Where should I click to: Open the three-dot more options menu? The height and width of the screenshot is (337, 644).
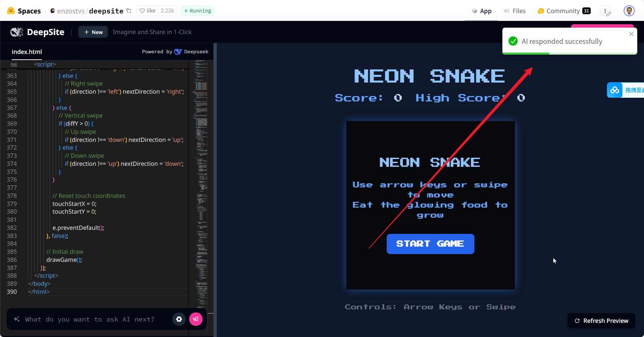(x=606, y=11)
